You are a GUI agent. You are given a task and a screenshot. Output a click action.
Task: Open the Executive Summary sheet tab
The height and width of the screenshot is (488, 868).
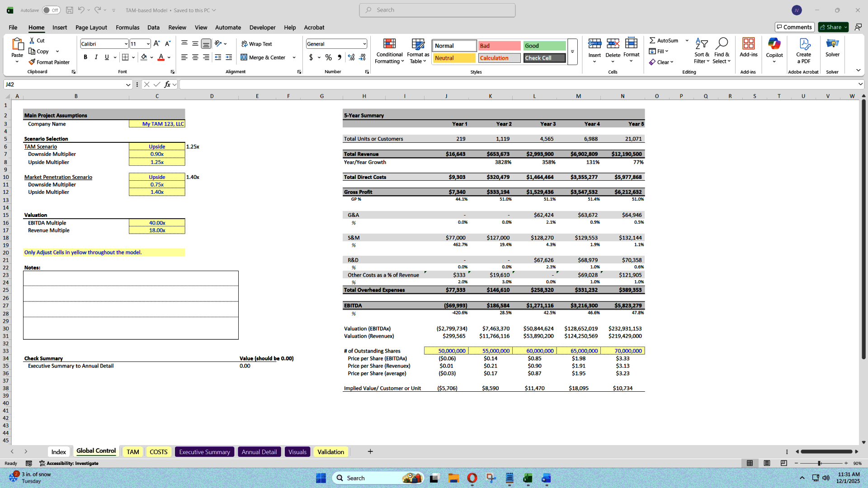(x=204, y=451)
